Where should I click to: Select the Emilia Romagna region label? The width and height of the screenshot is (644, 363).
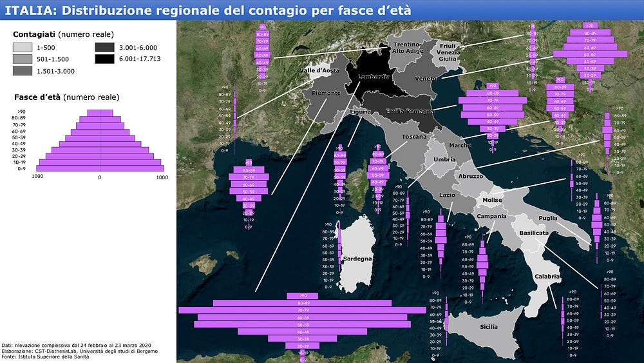410,112
